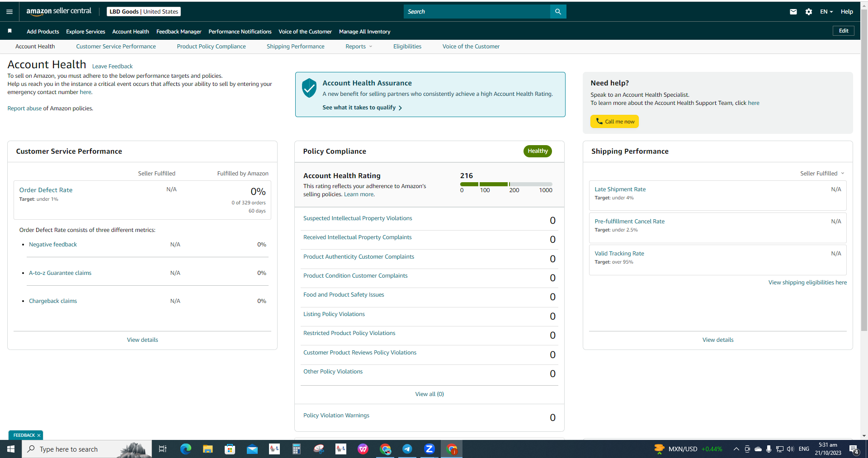Click the search magnifier button
868x458 pixels.
coord(558,12)
